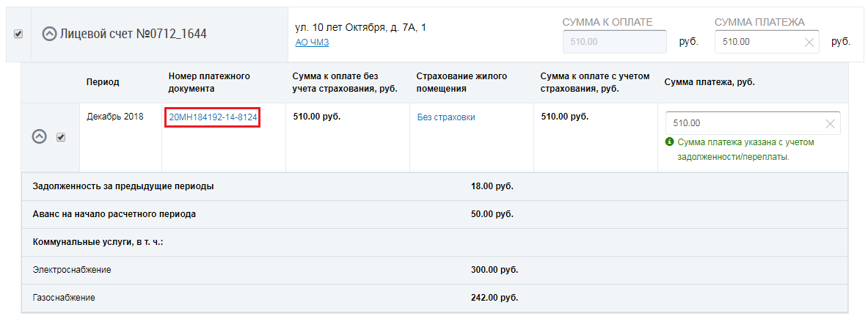
Task: Select the Электроснабжение service row
Action: [x=72, y=270]
